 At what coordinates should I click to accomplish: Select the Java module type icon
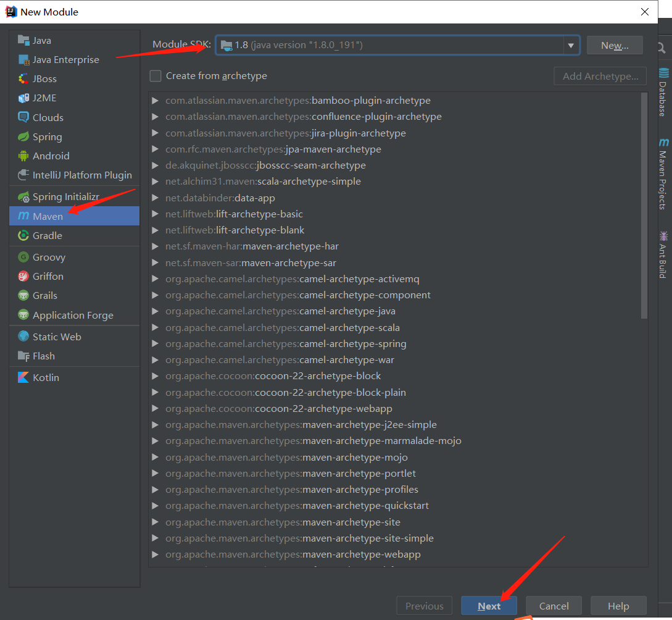(23, 40)
